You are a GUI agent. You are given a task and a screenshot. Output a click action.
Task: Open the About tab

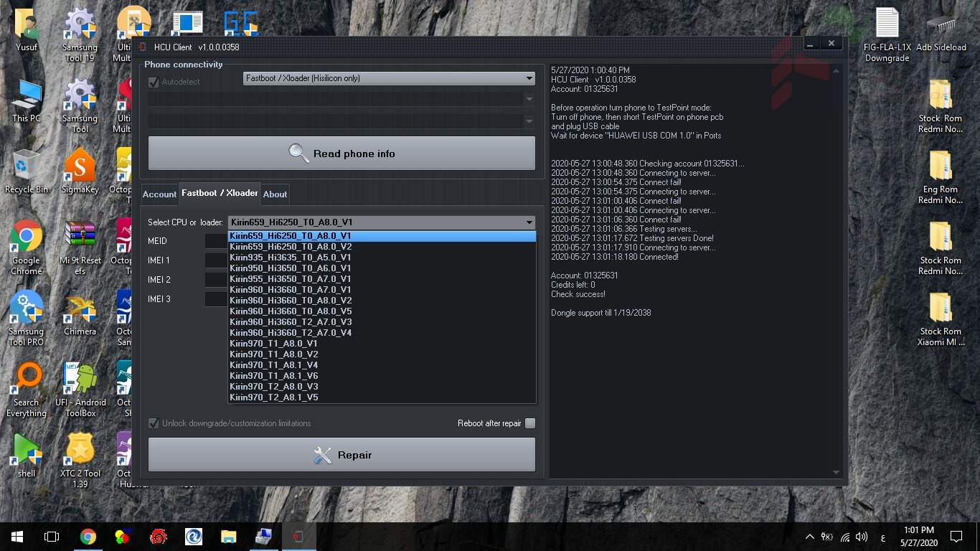click(275, 194)
